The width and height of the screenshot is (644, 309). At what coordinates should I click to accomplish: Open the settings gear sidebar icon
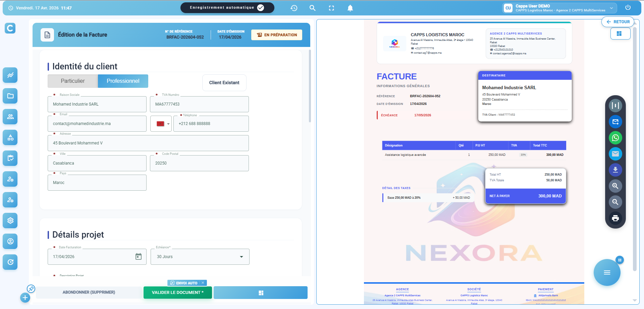point(10,221)
